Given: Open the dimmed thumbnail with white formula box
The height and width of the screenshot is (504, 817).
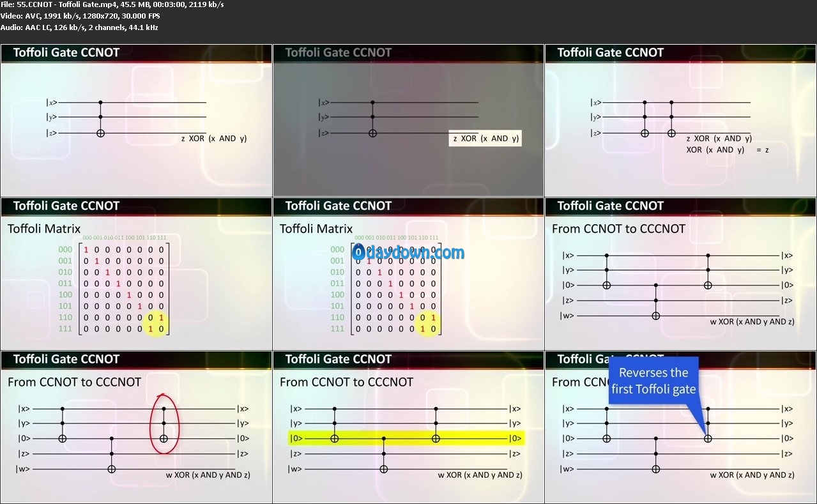Looking at the screenshot, I should click(408, 120).
